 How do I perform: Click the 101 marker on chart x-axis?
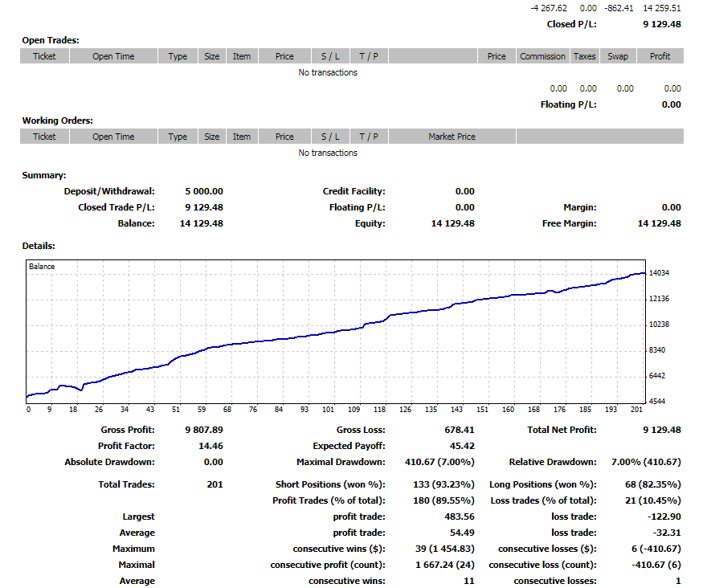point(328,410)
